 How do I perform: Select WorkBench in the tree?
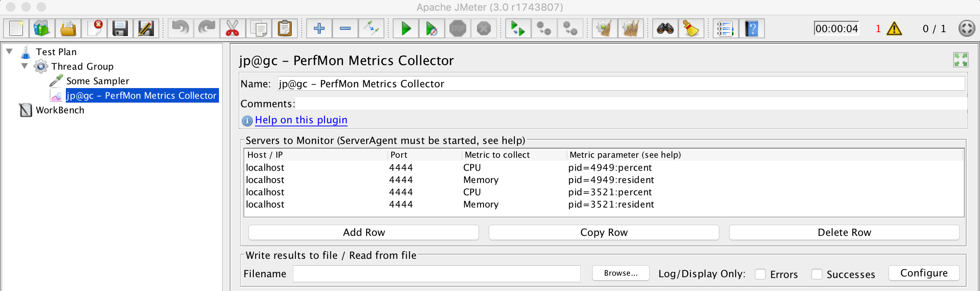coord(60,110)
